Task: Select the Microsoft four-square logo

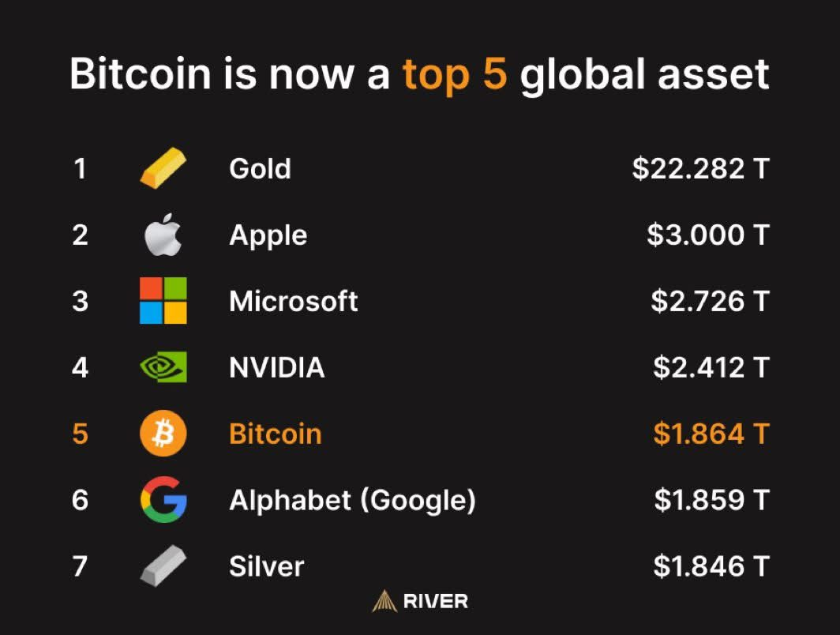Action: (163, 301)
